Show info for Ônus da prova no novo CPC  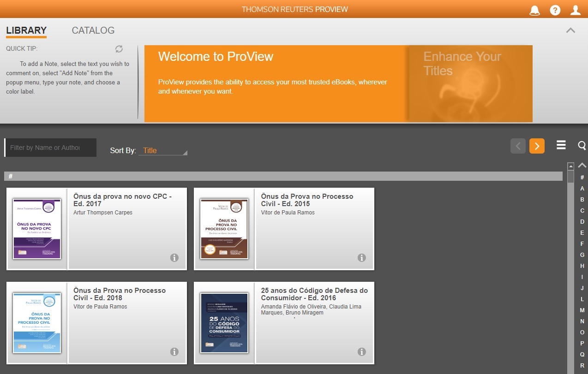tap(174, 258)
